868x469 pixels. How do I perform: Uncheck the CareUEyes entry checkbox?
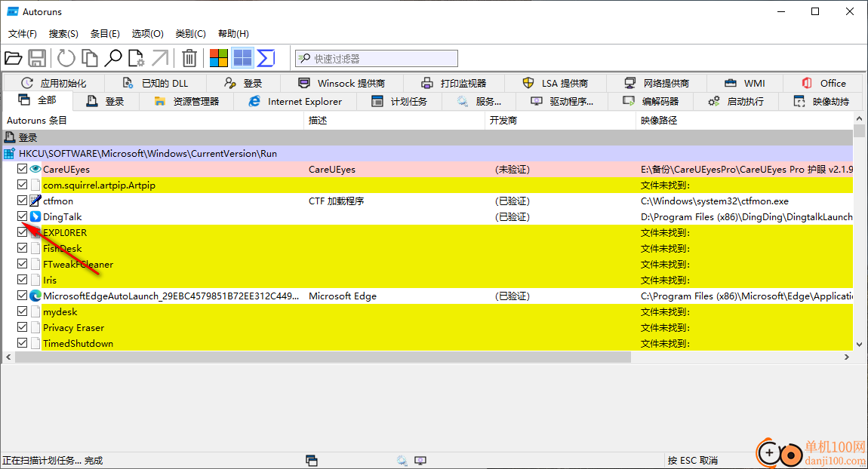pyautogui.click(x=22, y=169)
